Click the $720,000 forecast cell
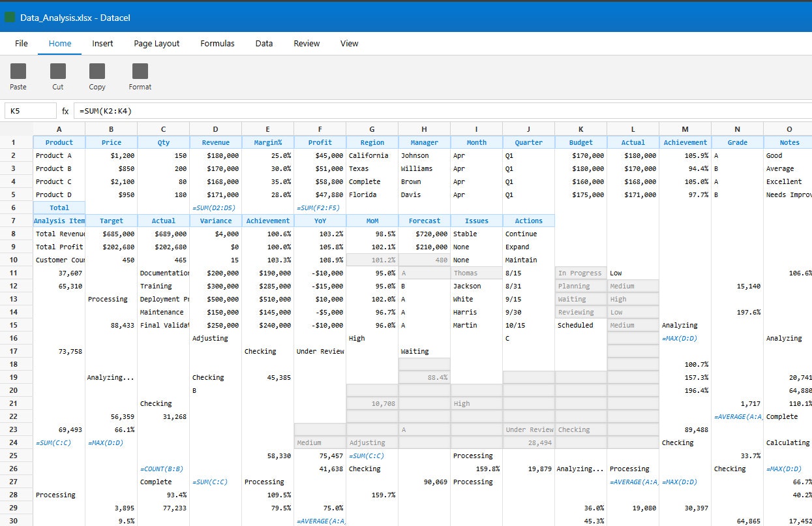This screenshot has height=526, width=812. coord(425,234)
